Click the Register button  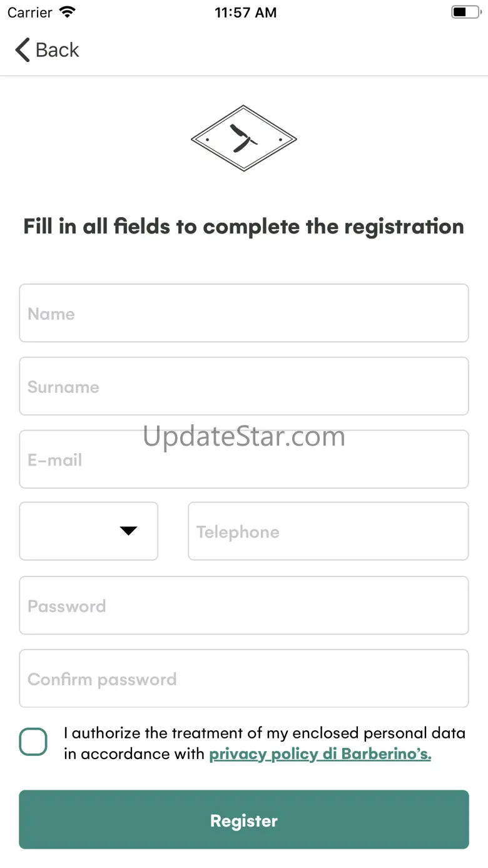coord(244,820)
